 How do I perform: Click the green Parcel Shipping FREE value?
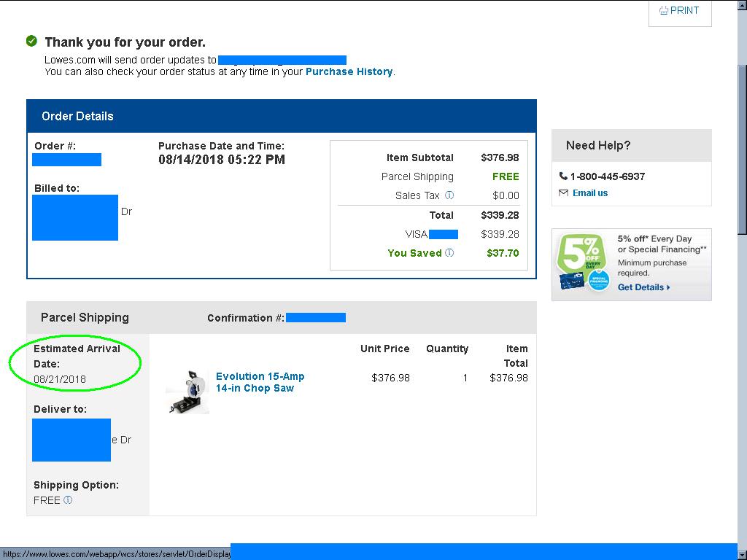[x=506, y=176]
